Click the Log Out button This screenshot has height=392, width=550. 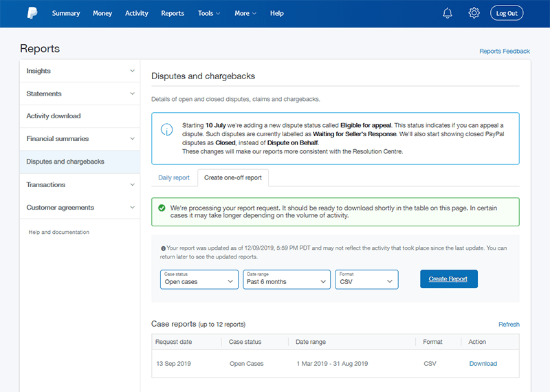pyautogui.click(x=507, y=13)
